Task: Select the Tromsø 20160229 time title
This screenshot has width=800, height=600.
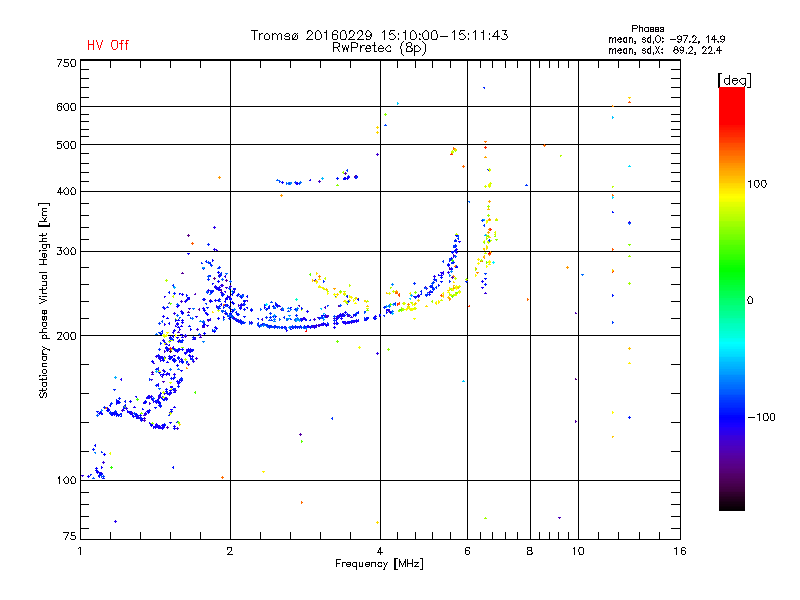Action: click(379, 35)
